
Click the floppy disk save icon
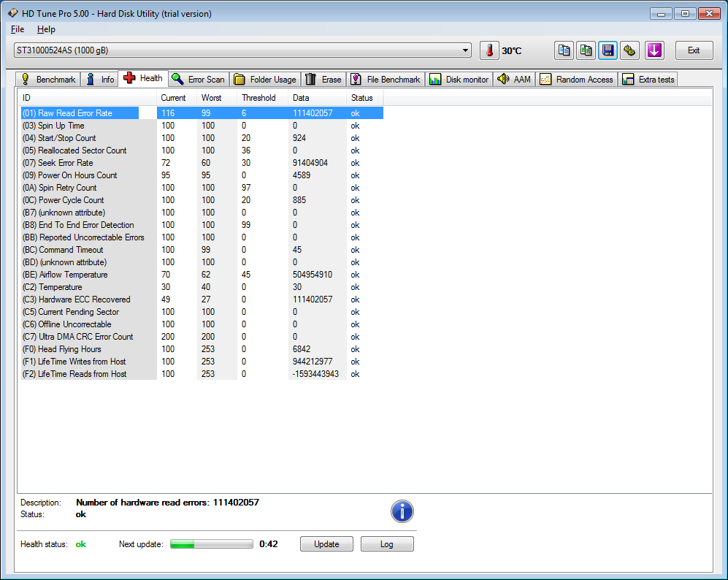(608, 50)
